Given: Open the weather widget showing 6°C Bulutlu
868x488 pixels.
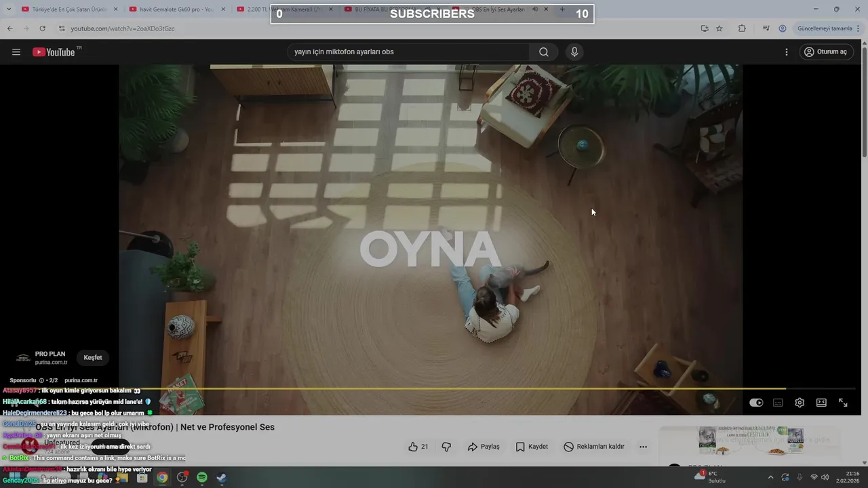Looking at the screenshot, I should pyautogui.click(x=710, y=477).
